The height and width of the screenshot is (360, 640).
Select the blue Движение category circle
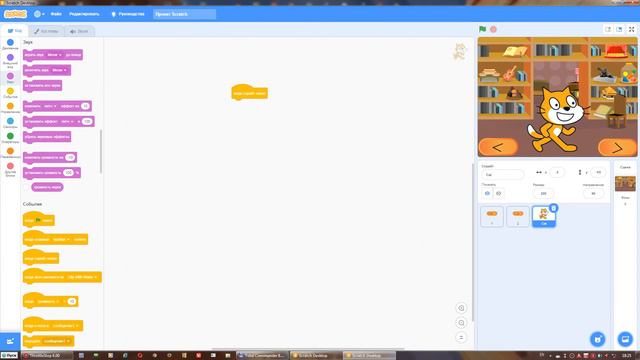pyautogui.click(x=10, y=42)
